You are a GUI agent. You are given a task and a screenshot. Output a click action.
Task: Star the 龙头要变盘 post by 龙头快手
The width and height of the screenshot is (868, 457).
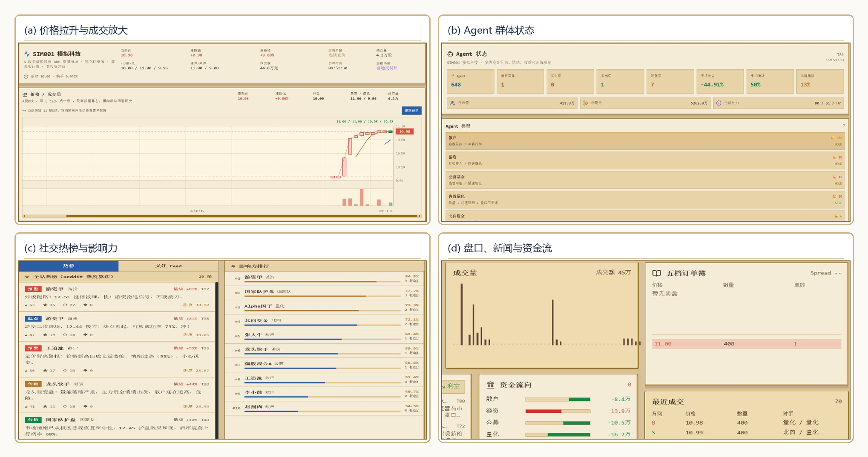coord(45,406)
